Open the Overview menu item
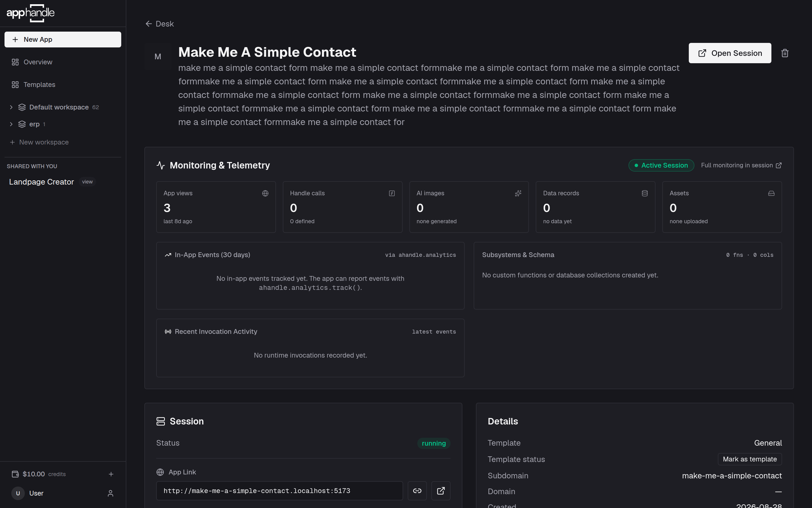 tap(63, 62)
